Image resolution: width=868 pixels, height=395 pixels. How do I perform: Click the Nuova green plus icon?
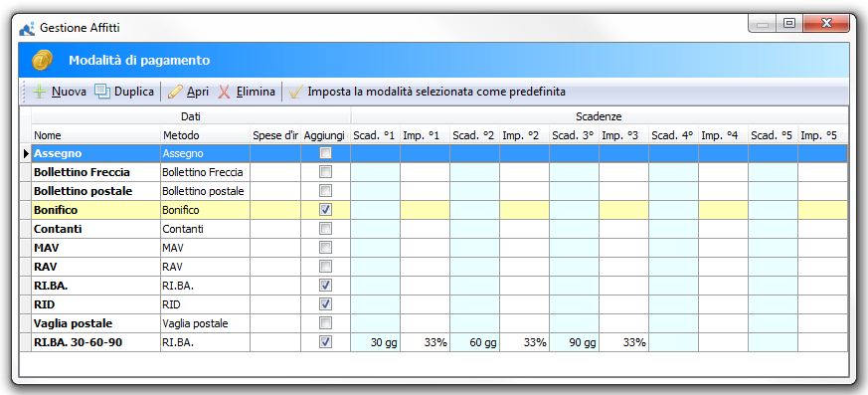pos(40,92)
